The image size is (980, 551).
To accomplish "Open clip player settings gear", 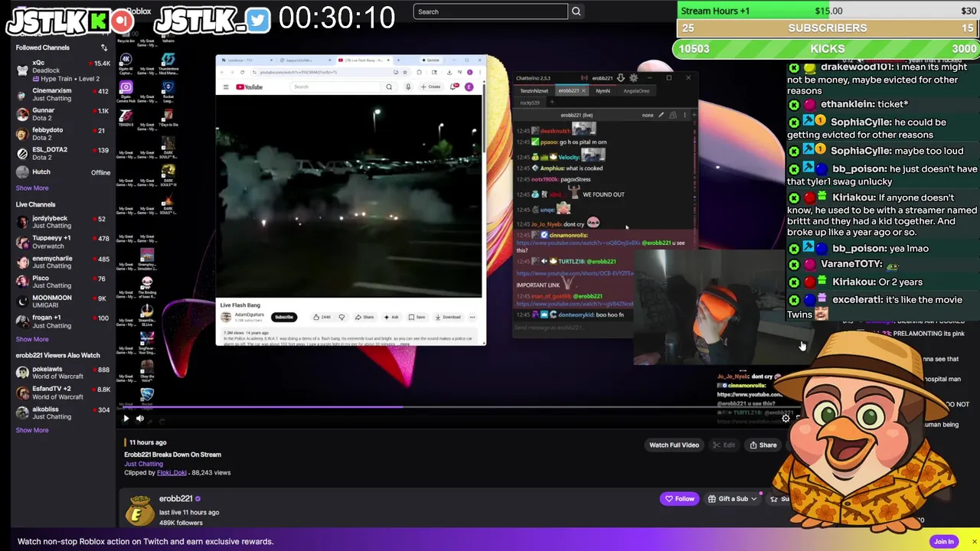I will [x=786, y=419].
